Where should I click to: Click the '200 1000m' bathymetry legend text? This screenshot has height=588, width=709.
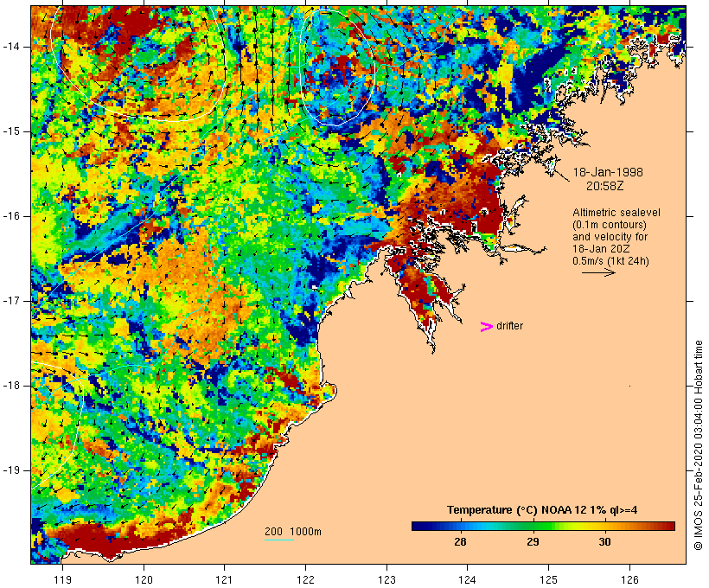coord(293,532)
